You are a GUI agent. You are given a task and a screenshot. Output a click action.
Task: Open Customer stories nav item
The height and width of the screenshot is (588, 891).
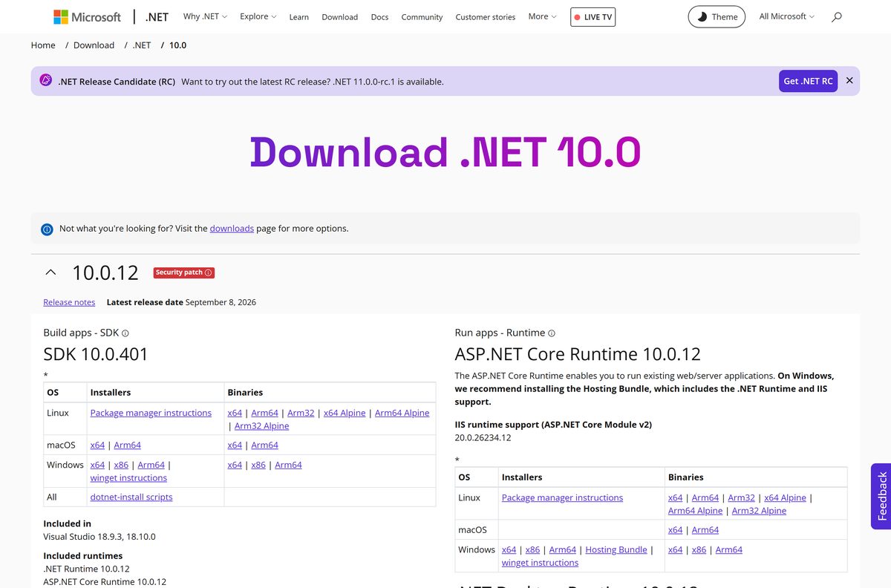[x=486, y=17]
